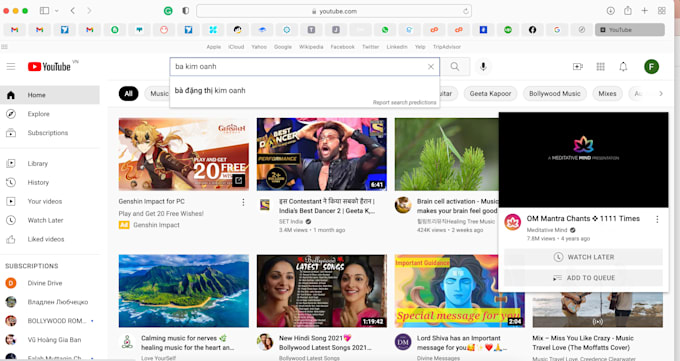Show more filter chips with right chevron
The width and height of the screenshot is (680, 361).
tap(661, 93)
